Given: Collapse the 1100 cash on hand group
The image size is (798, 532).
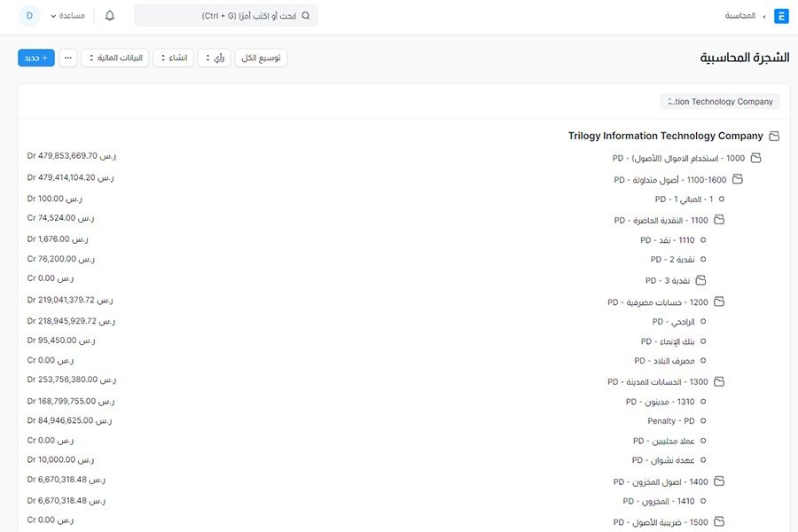Looking at the screenshot, I should (x=719, y=220).
